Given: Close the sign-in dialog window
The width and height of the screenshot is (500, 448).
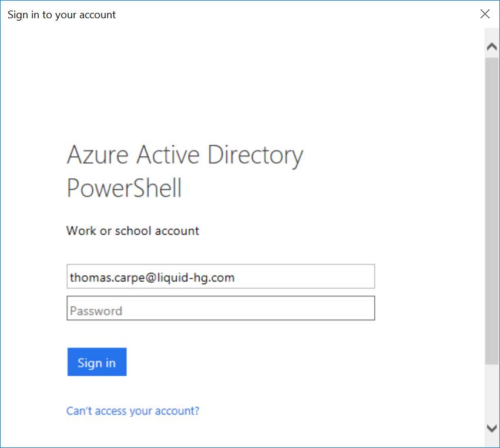Looking at the screenshot, I should pyautogui.click(x=485, y=15).
